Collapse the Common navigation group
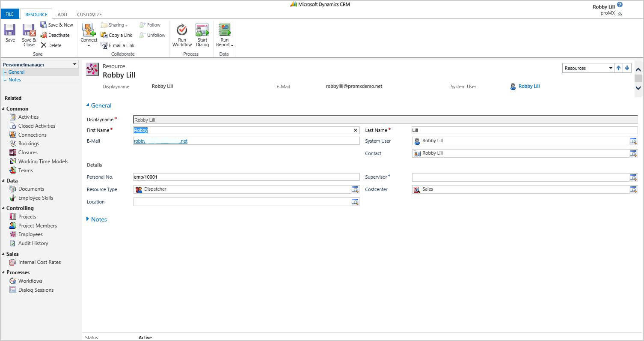The height and width of the screenshot is (341, 644). tap(3, 109)
